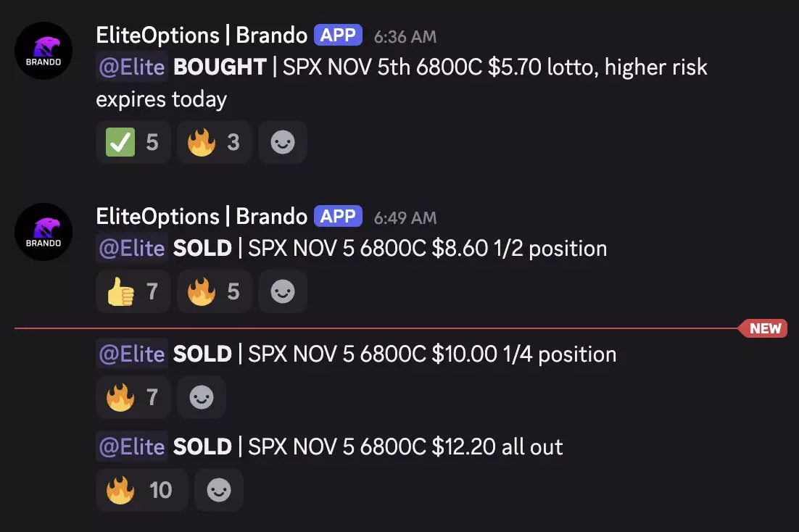This screenshot has height=532, width=799.
Task: Add reaction to the $10.00 SOLD message
Action: [202, 397]
